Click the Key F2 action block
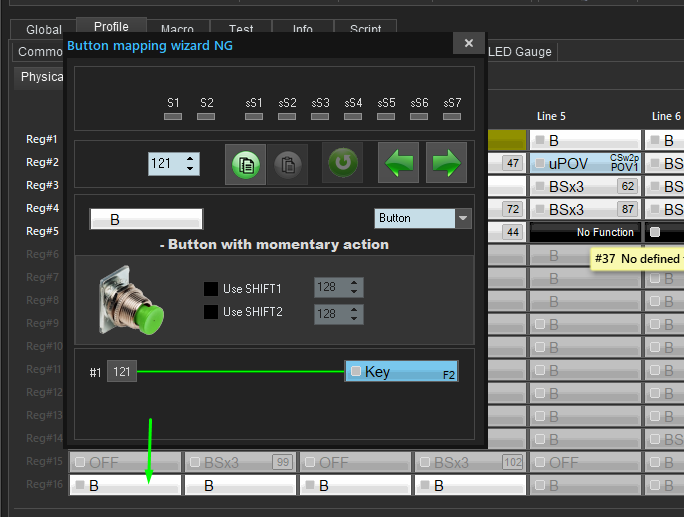The height and width of the screenshot is (517, 684). tap(402, 372)
